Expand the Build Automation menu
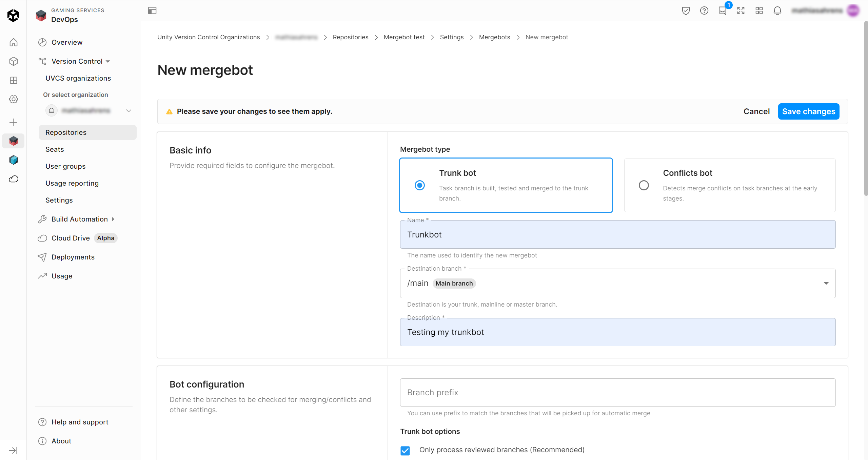This screenshot has width=868, height=460. coord(80,219)
